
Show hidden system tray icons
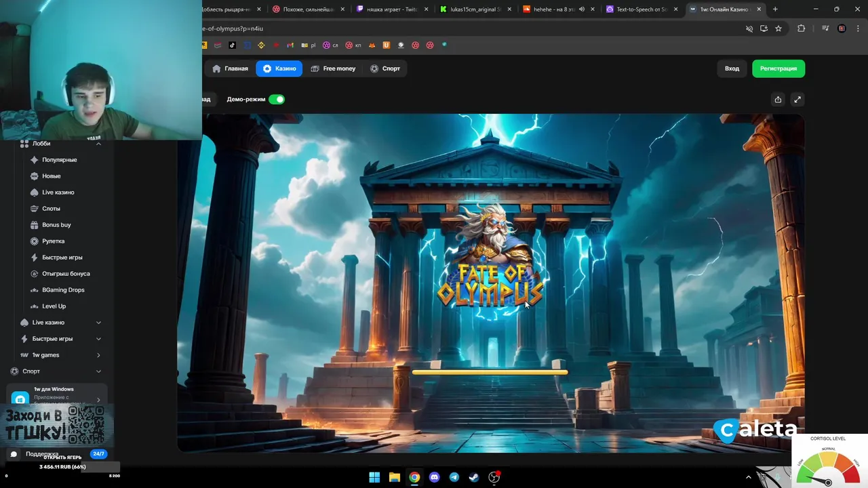[749, 477]
